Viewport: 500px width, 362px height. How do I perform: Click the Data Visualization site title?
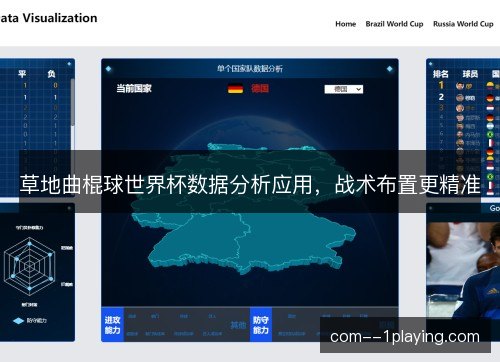(x=49, y=18)
